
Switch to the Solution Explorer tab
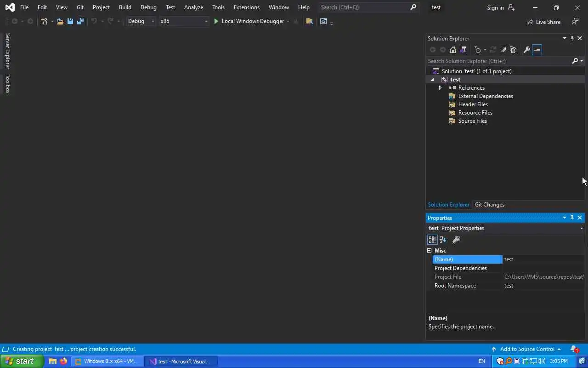(x=448, y=205)
